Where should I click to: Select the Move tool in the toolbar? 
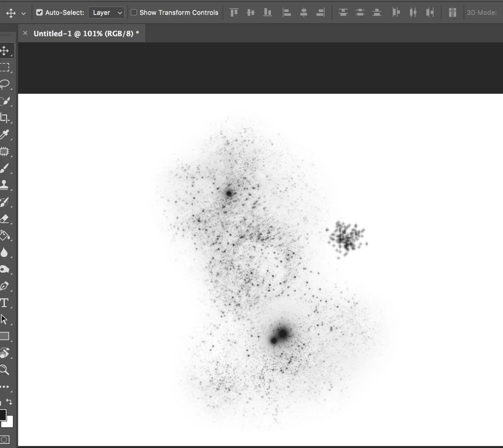pos(5,51)
